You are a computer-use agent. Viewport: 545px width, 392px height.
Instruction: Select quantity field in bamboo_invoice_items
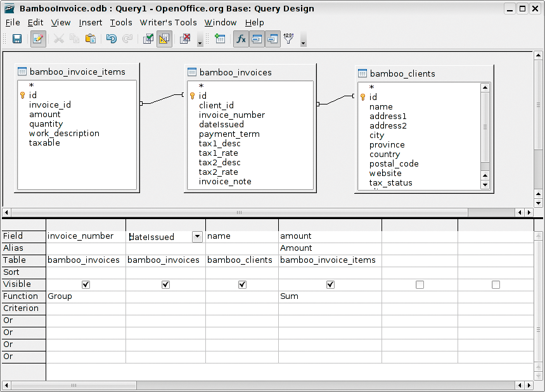pyautogui.click(x=46, y=124)
